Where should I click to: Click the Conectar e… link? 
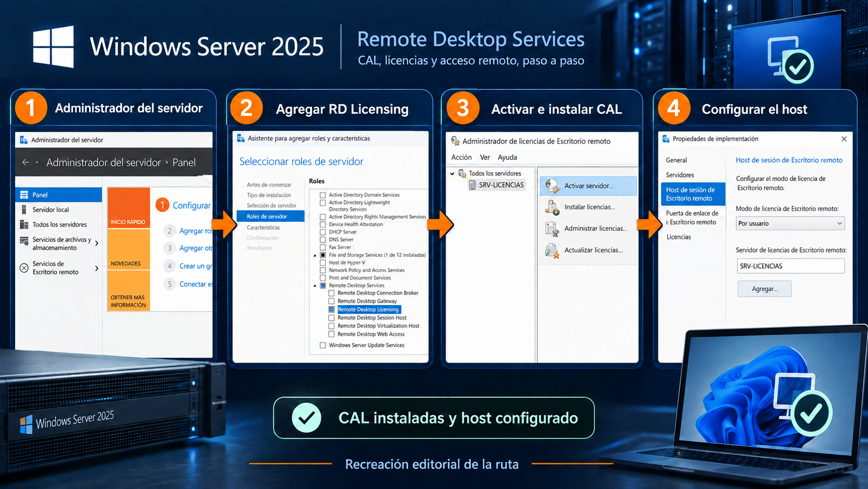[196, 284]
